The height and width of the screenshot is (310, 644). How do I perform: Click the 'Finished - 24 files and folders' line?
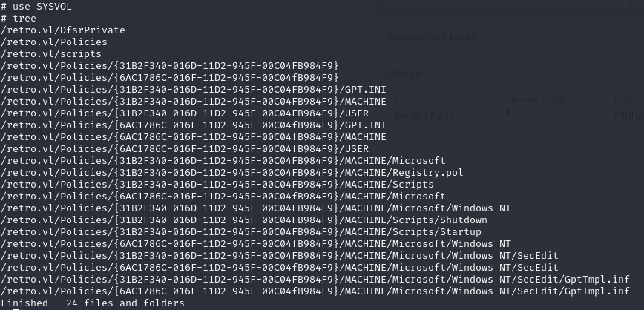pos(93,303)
